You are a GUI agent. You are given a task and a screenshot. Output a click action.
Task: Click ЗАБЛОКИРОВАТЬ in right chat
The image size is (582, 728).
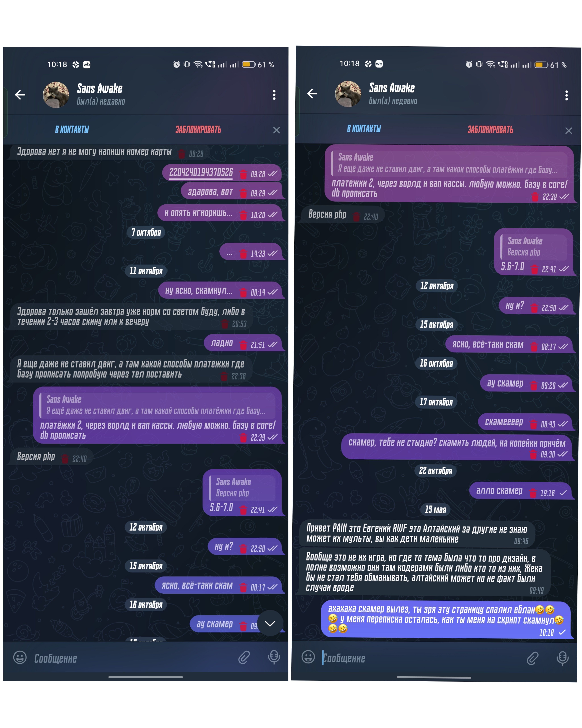coord(490,130)
